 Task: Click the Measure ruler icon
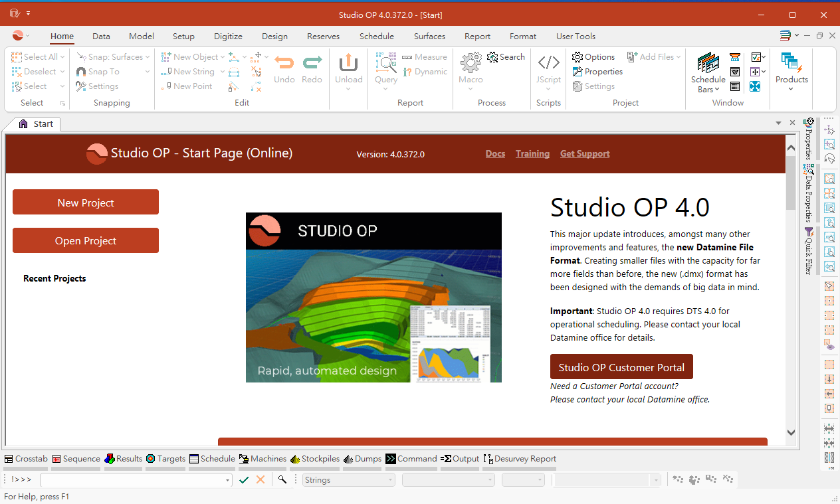tap(407, 57)
